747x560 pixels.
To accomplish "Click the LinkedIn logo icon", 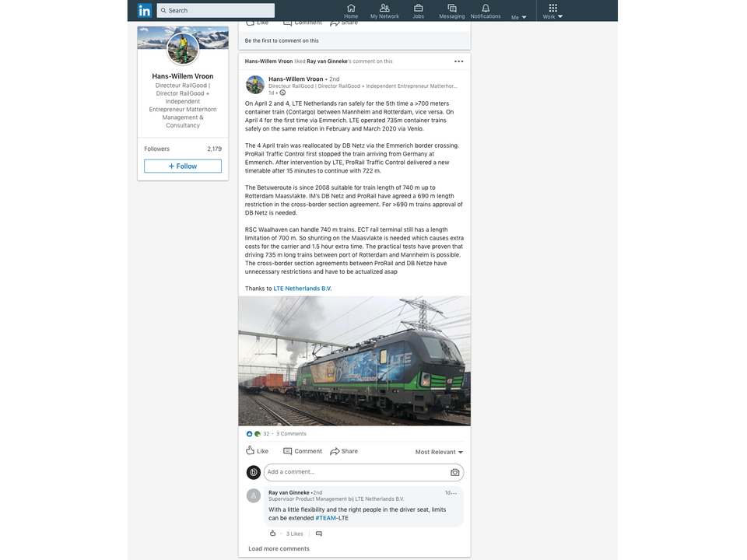I will pos(145,10).
